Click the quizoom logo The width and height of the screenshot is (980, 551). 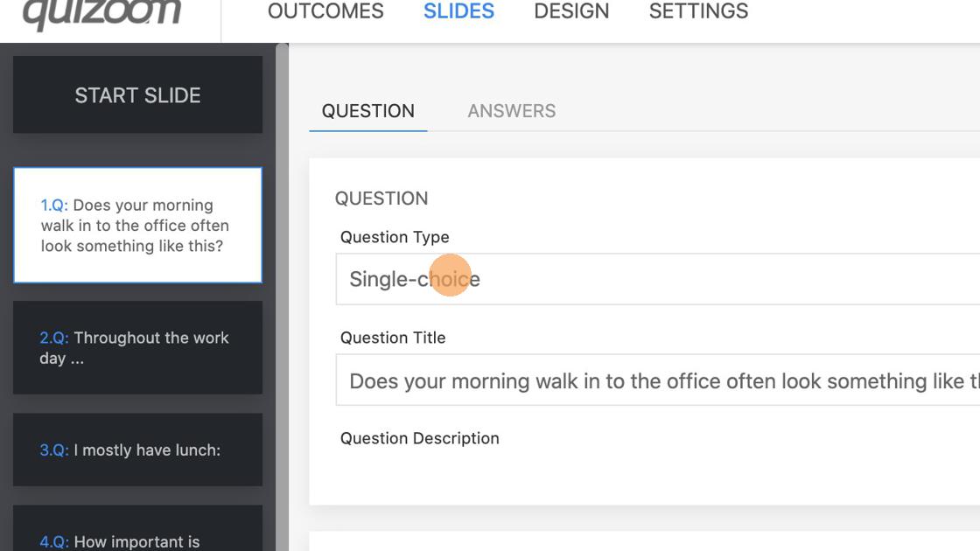coord(101,14)
